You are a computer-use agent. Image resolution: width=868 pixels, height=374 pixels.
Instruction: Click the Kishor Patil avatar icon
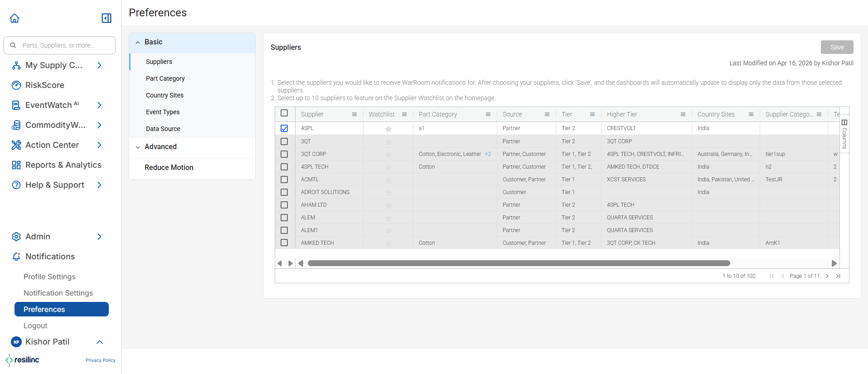(16, 342)
